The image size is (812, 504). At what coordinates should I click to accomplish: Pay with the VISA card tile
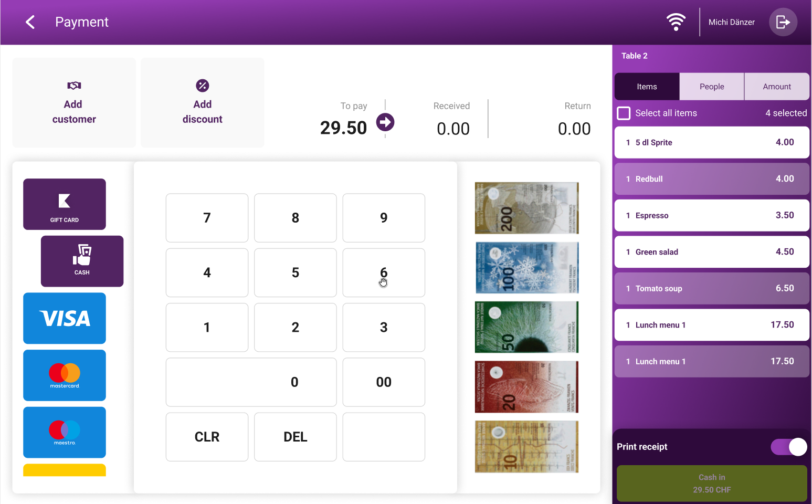(65, 318)
